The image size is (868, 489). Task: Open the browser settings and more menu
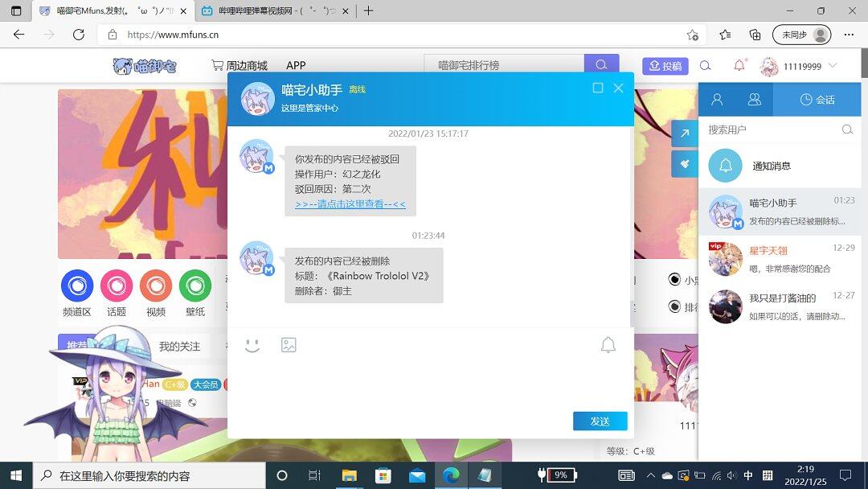click(849, 35)
